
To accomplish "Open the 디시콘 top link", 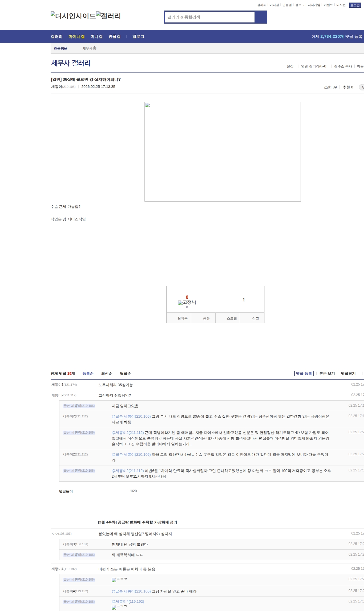I will (x=341, y=5).
